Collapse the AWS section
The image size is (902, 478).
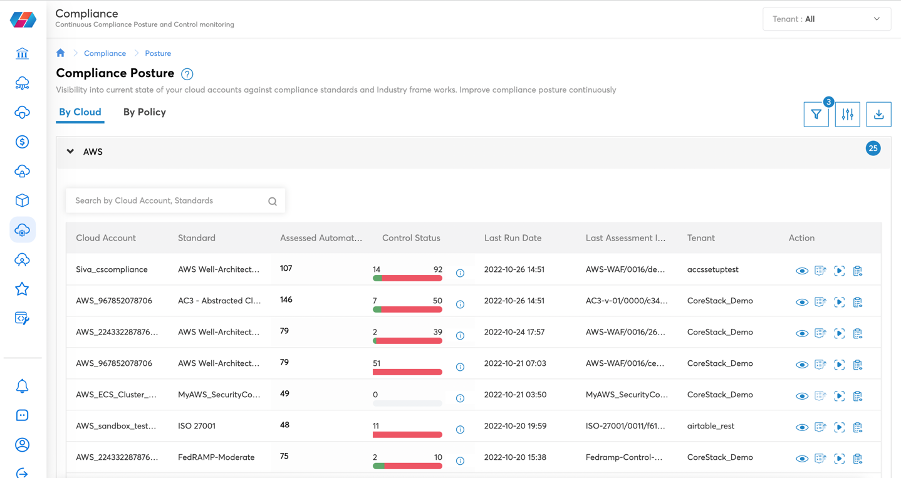point(70,152)
